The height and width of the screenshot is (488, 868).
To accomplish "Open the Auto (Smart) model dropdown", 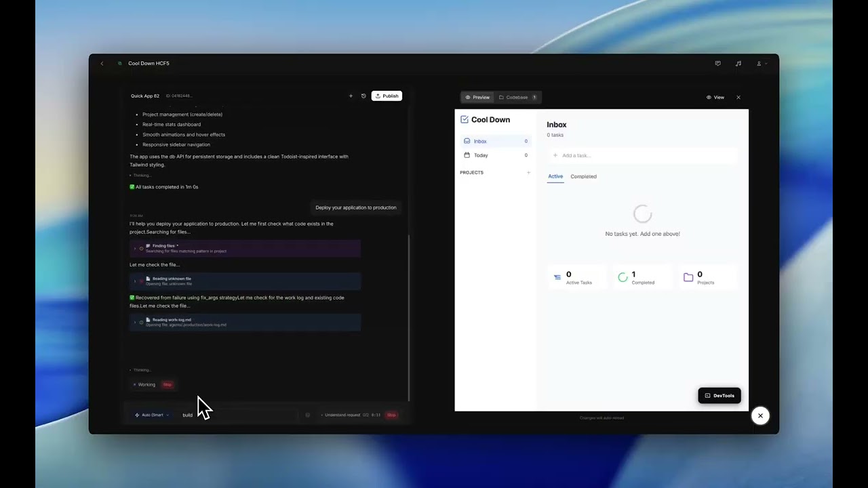I will pos(152,415).
